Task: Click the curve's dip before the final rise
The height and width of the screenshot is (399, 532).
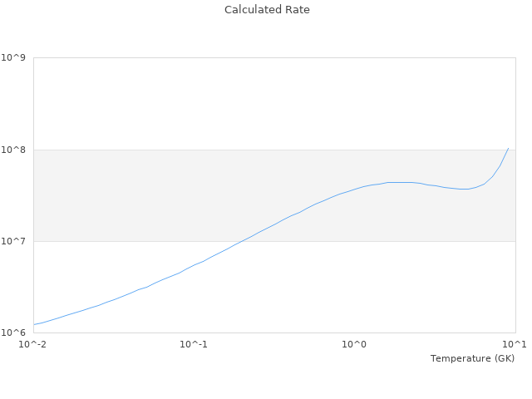Action: click(x=463, y=190)
